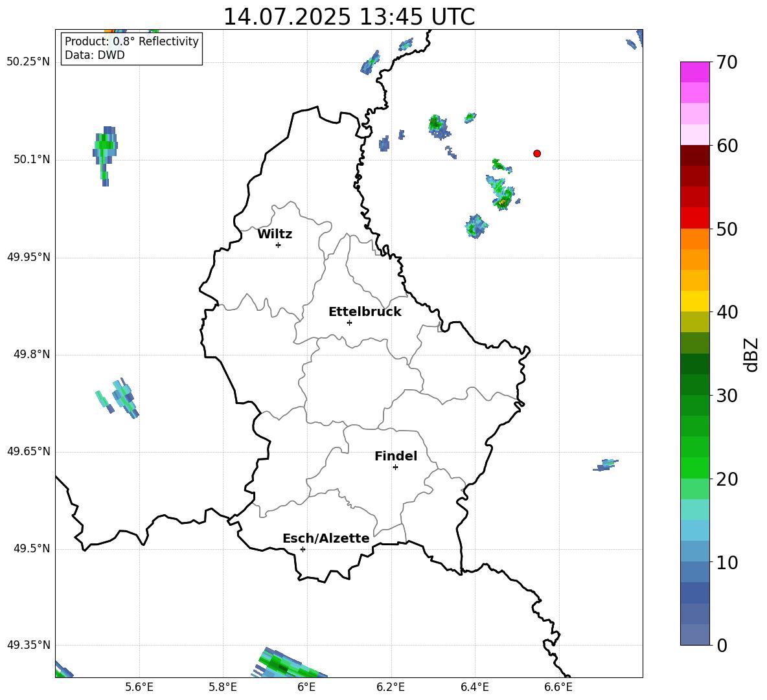The height and width of the screenshot is (700, 767).
Task: Click the 5.8°E longitude label
Action: tap(223, 687)
